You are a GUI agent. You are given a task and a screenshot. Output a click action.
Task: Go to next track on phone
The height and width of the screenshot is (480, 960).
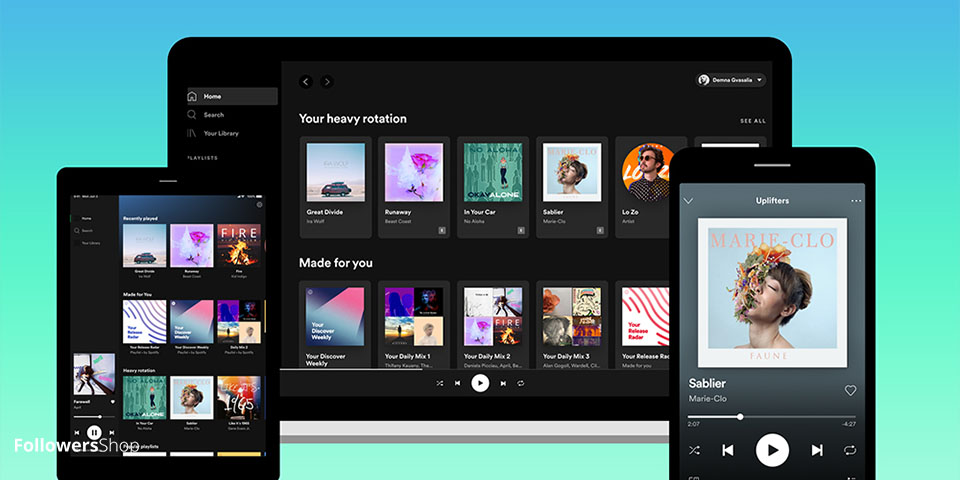[817, 451]
